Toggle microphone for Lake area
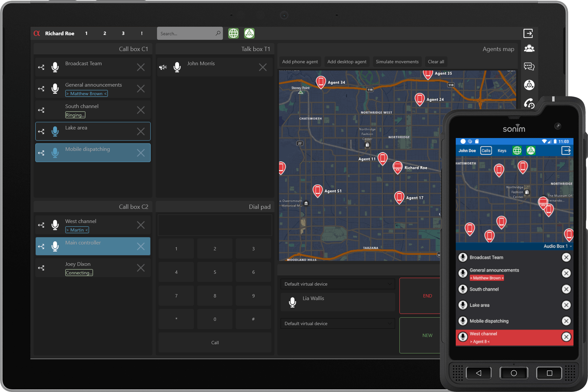The height and width of the screenshot is (392, 588). pyautogui.click(x=55, y=131)
